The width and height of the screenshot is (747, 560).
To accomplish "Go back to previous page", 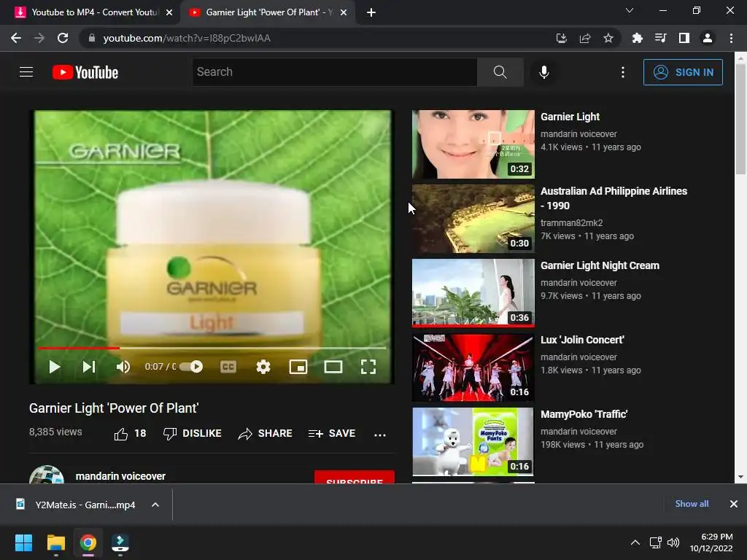I will click(16, 38).
